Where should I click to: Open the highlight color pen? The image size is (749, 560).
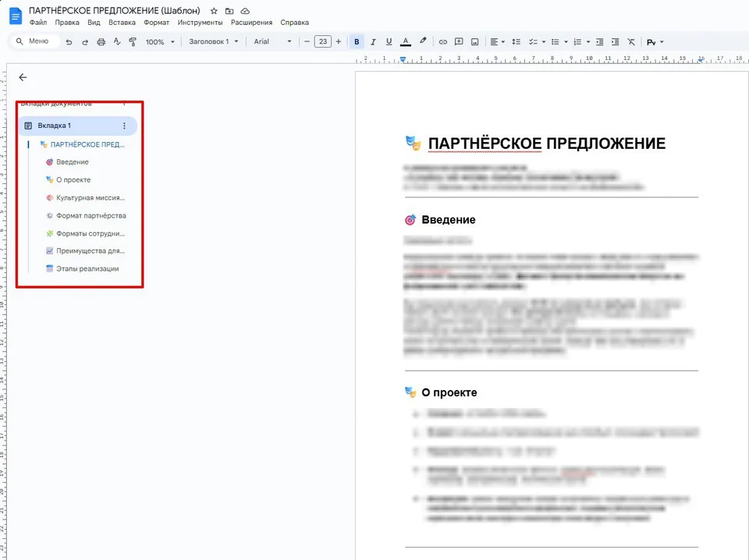click(423, 41)
